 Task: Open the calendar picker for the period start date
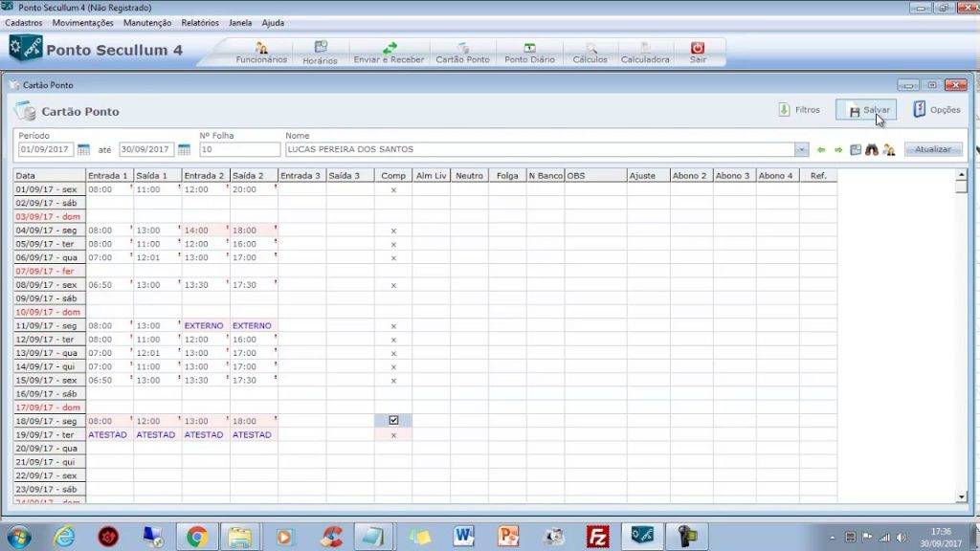(83, 150)
